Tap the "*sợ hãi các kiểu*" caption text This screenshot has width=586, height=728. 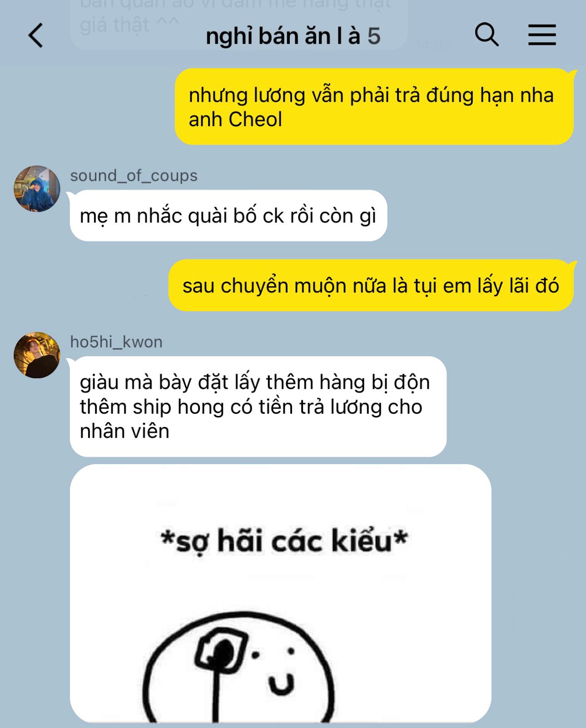[x=284, y=541]
